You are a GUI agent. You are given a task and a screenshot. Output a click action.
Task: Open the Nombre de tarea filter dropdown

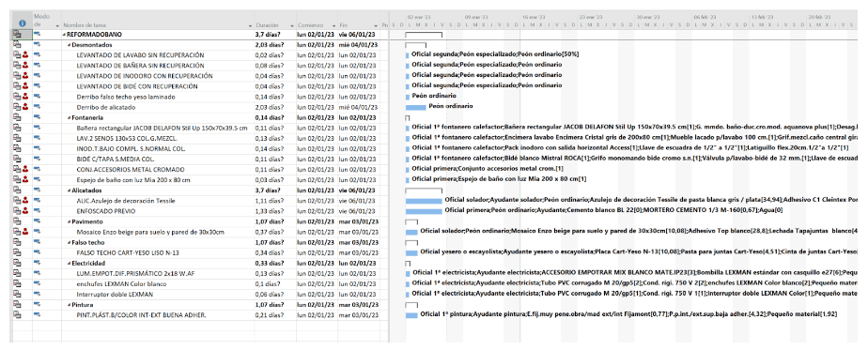point(250,26)
